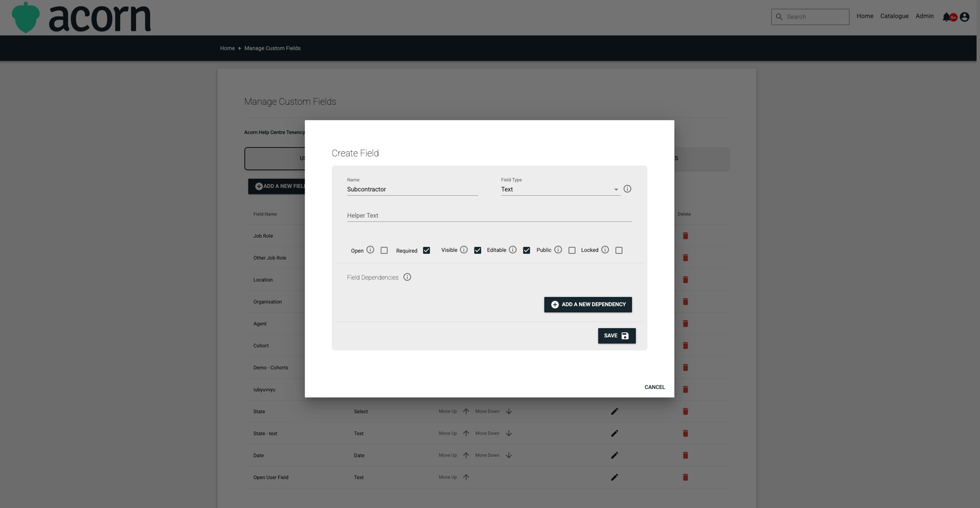Move the State field up
The image size is (980, 508).
click(x=466, y=411)
